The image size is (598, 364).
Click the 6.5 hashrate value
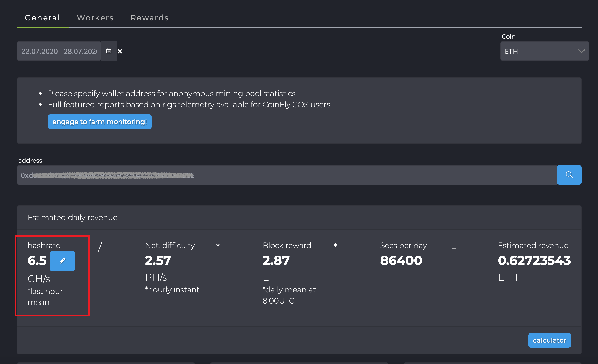coord(37,261)
